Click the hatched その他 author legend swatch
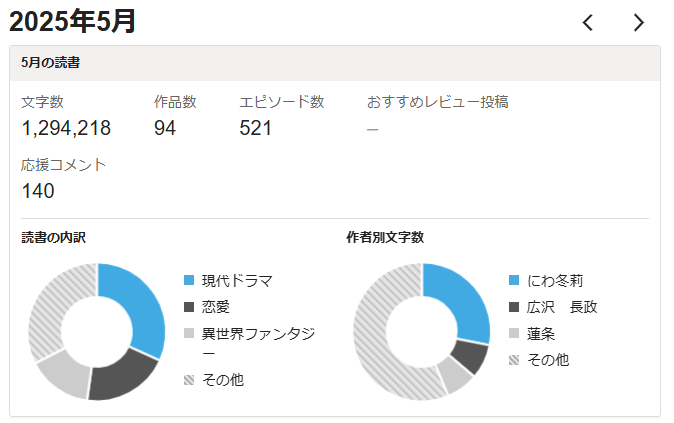 [x=515, y=359]
